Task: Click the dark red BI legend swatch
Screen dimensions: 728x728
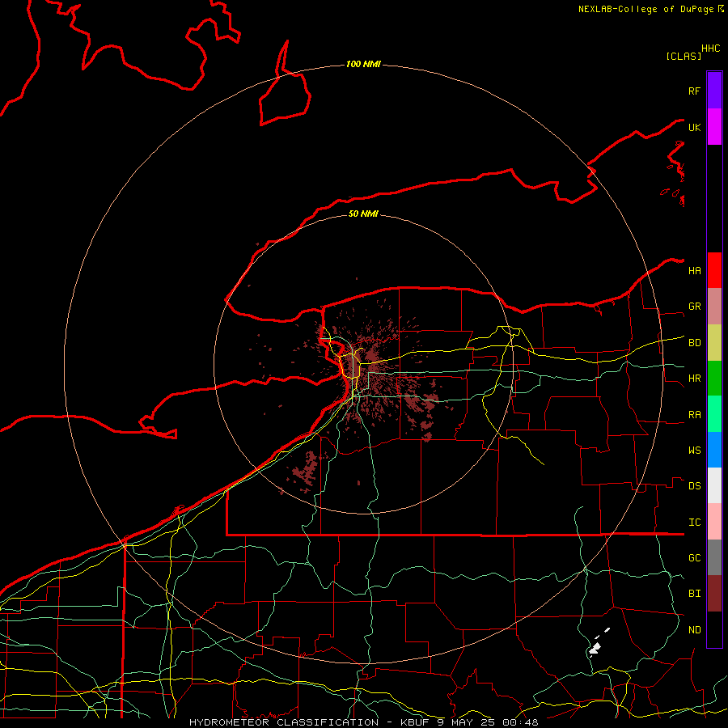Action: click(x=714, y=594)
